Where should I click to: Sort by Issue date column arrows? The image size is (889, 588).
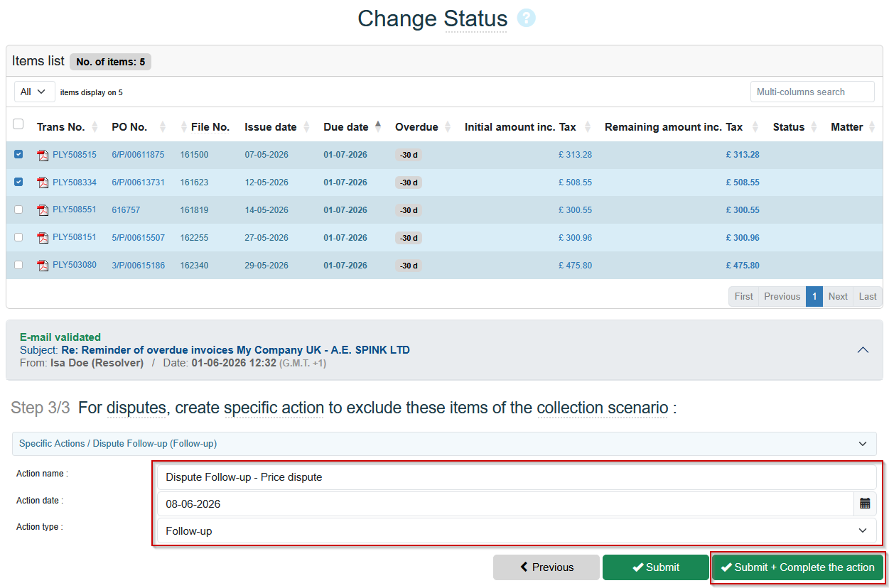click(306, 127)
